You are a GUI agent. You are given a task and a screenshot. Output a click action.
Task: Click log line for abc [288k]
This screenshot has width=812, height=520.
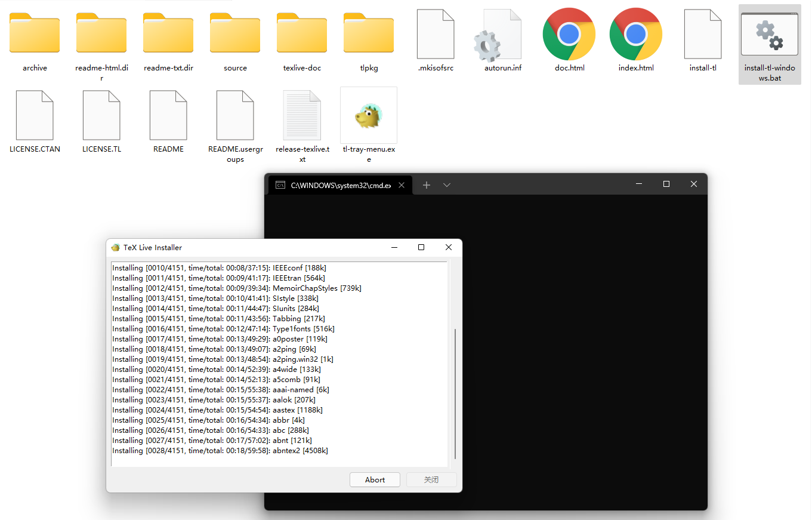point(211,430)
